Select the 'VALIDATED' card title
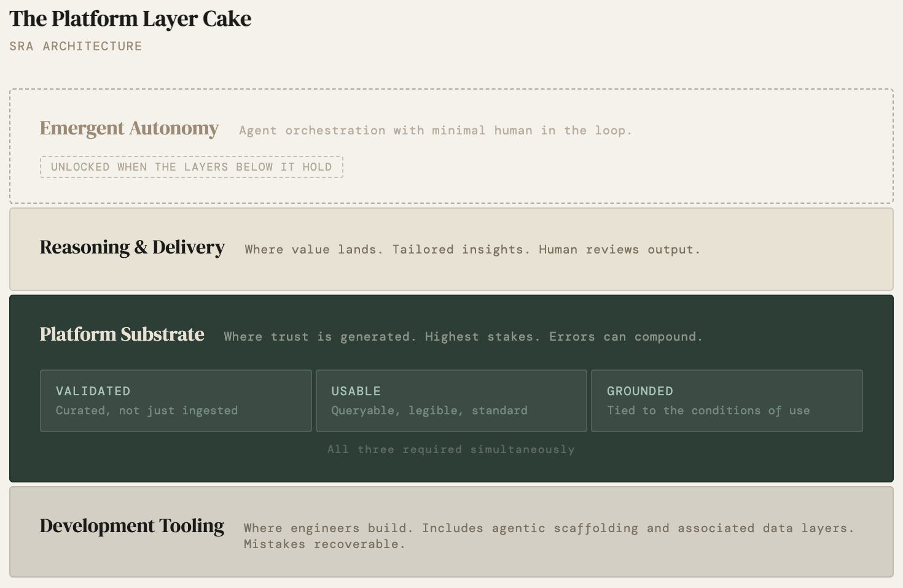This screenshot has height=588, width=903. [93, 392]
